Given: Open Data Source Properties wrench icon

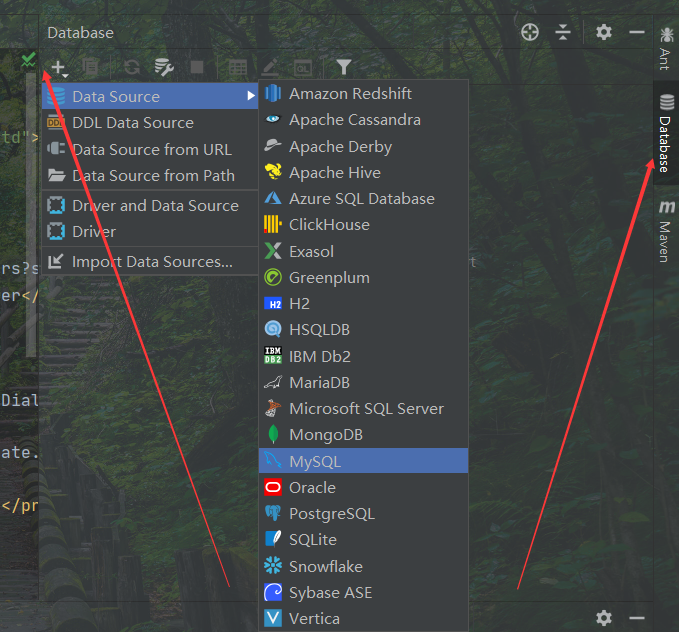Looking at the screenshot, I should pyautogui.click(x=164, y=68).
